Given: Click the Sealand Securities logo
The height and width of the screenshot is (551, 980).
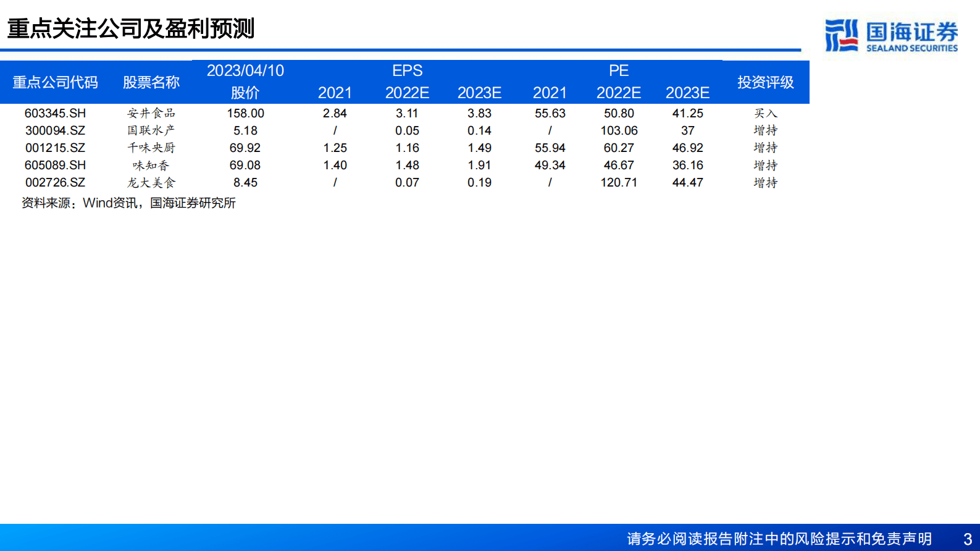Looking at the screenshot, I should point(891,35).
